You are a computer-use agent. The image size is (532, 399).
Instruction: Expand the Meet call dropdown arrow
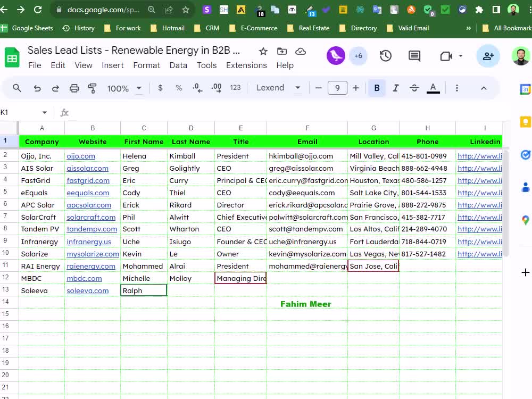point(460,56)
